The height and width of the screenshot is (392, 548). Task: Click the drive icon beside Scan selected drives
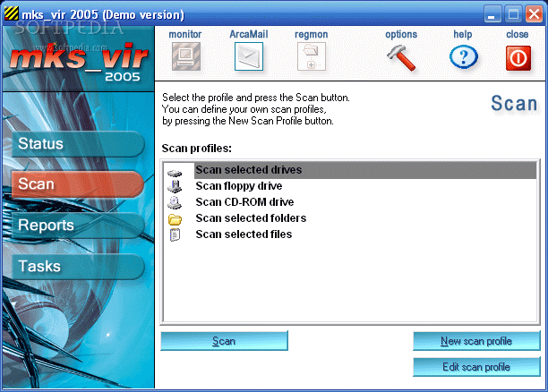click(x=175, y=173)
